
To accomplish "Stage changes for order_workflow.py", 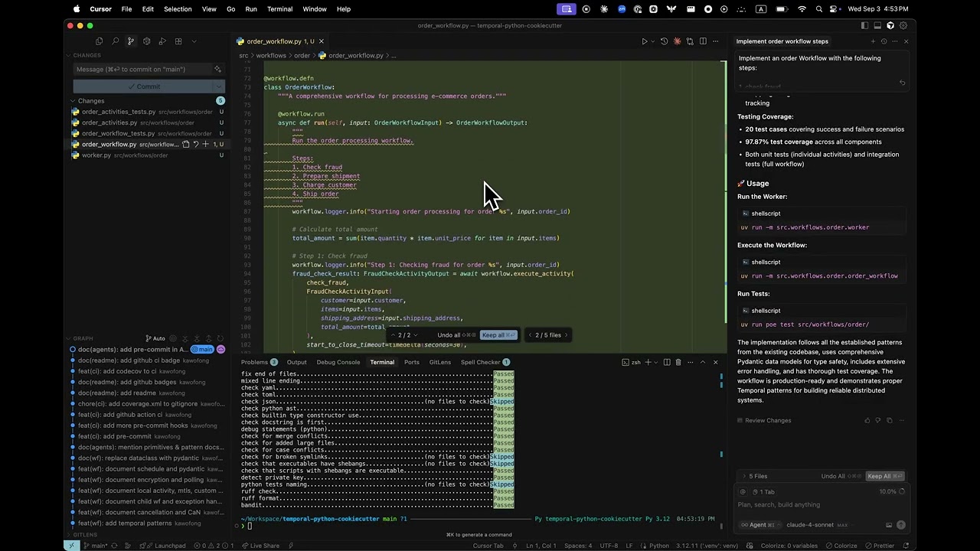I will (x=204, y=144).
